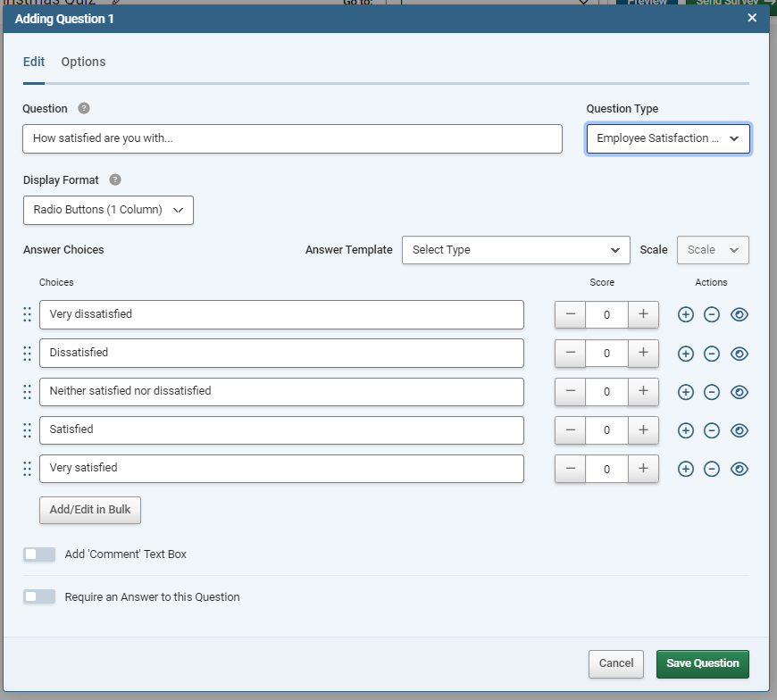Edit the Dissatisfied choice field
This screenshot has width=777, height=700.
[281, 354]
